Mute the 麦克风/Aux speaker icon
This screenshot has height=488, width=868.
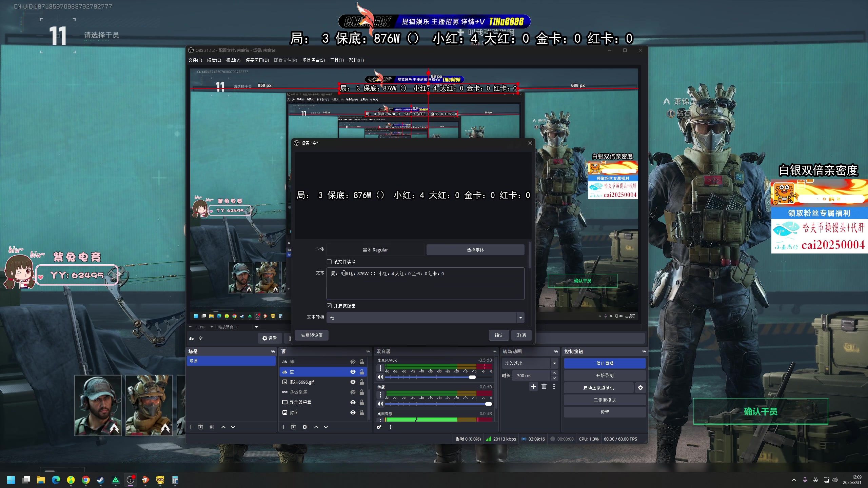[380, 377]
